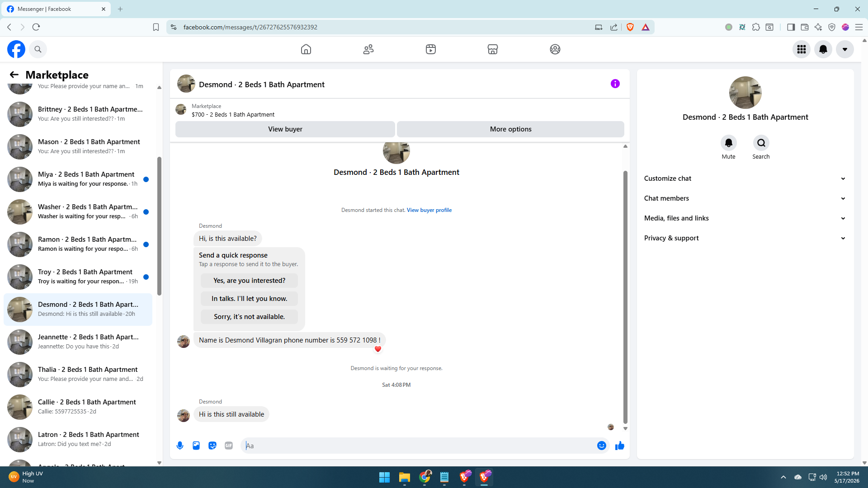Open the Windows Start menu
The image size is (868, 488).
click(384, 477)
